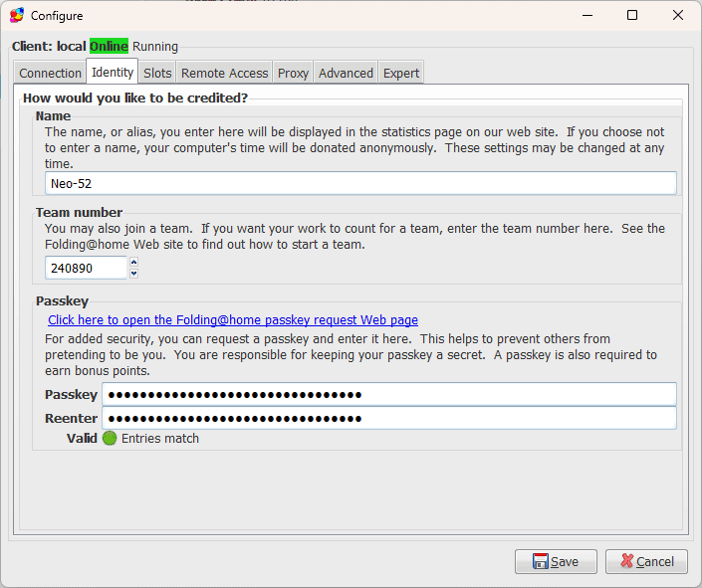Close the Configure window
This screenshot has height=588, width=702.
tap(678, 15)
